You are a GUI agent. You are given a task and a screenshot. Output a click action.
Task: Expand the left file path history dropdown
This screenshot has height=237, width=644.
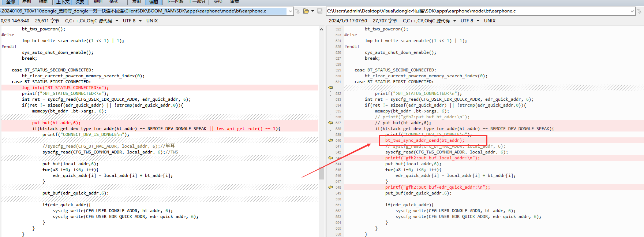click(291, 11)
